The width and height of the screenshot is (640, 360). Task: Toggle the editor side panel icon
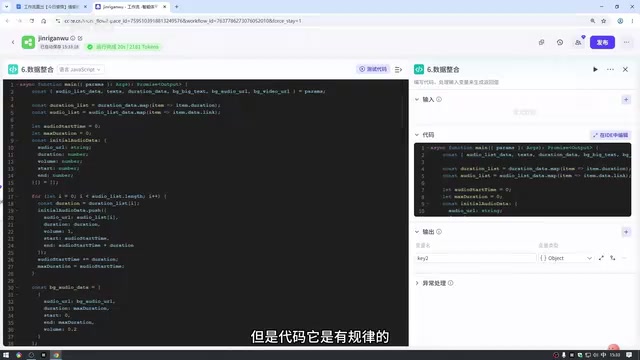(398, 70)
